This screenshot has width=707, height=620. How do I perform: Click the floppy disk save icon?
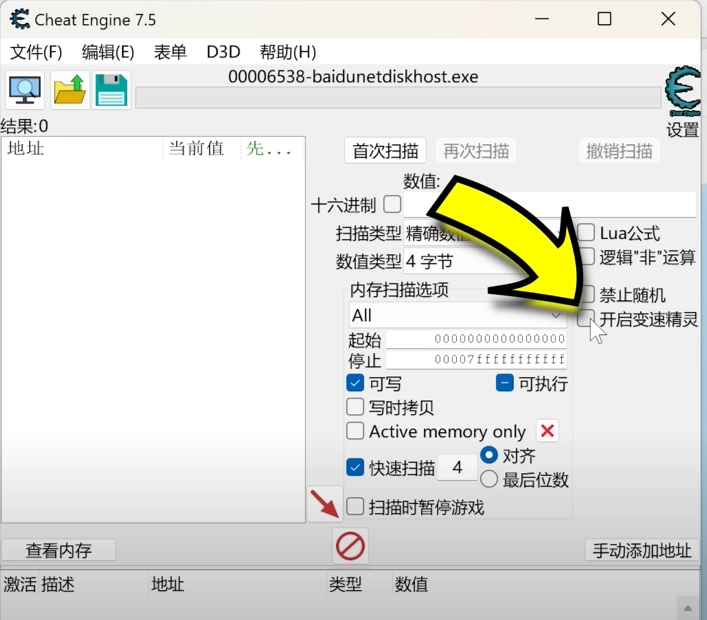[x=112, y=91]
